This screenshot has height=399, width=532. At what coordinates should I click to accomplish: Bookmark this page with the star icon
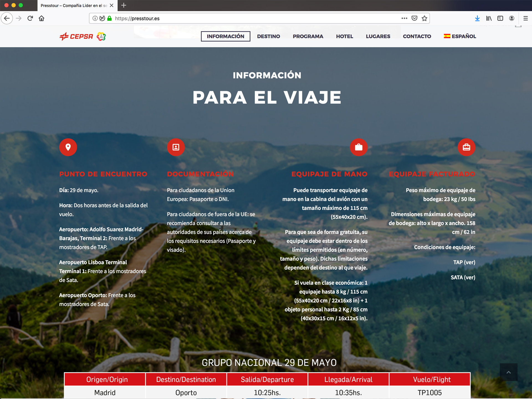point(424,18)
